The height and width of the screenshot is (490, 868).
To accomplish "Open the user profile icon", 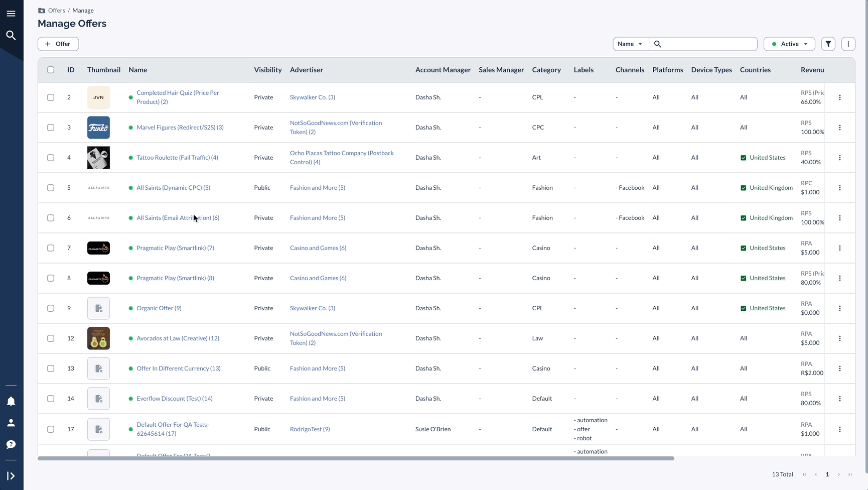I will (11, 423).
